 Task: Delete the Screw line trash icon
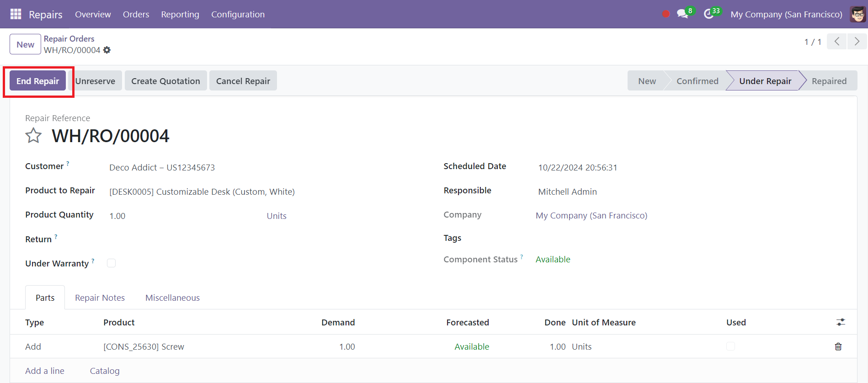838,346
